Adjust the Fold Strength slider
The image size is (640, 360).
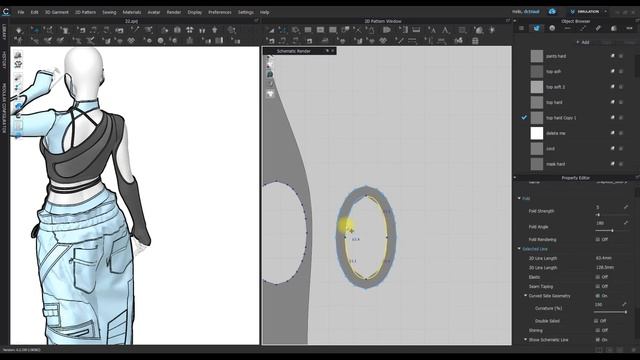tap(611, 215)
